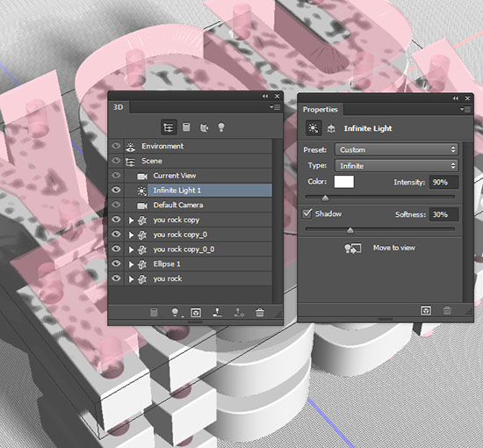Screen dimensions: 483x448
Task: Click the move object to ground plane icon
Action: click(x=218, y=313)
